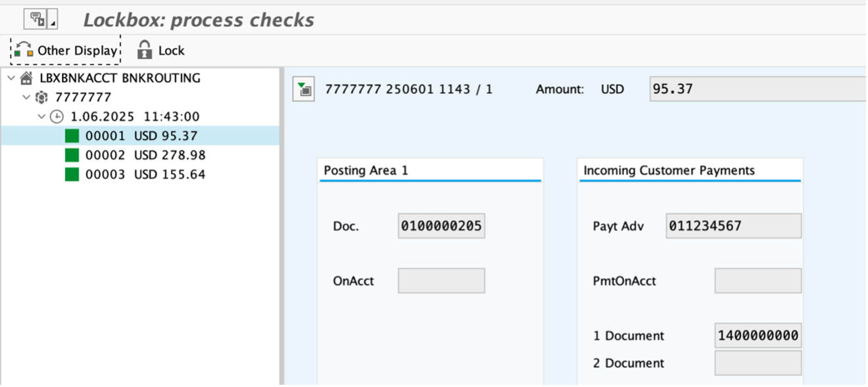868x387 pixels.
Task: Click the Other Display button
Action: [x=66, y=50]
